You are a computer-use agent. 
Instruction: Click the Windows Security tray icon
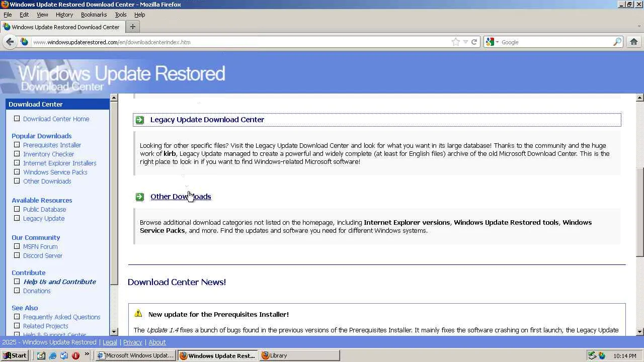click(x=602, y=355)
